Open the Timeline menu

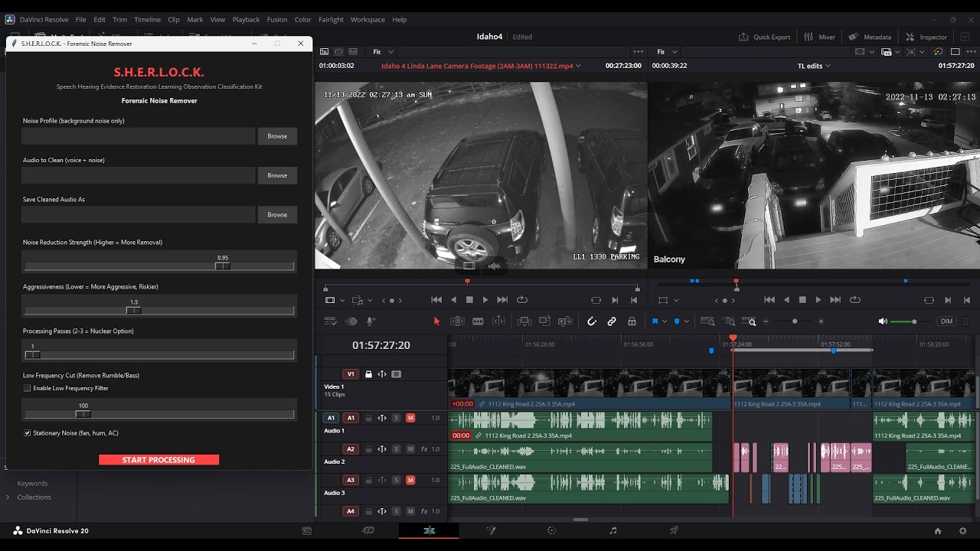click(x=148, y=19)
